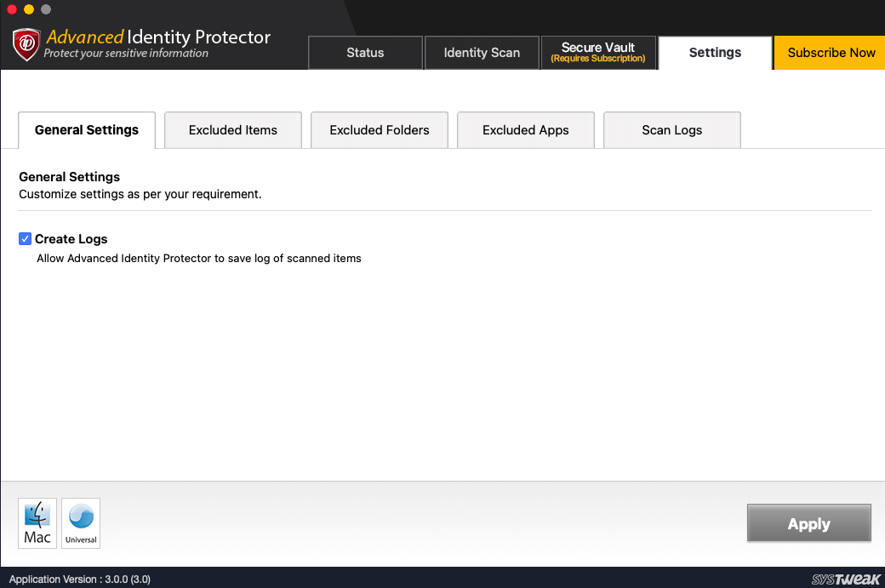885x588 pixels.
Task: Click the Create Logs label text
Action: coord(71,239)
